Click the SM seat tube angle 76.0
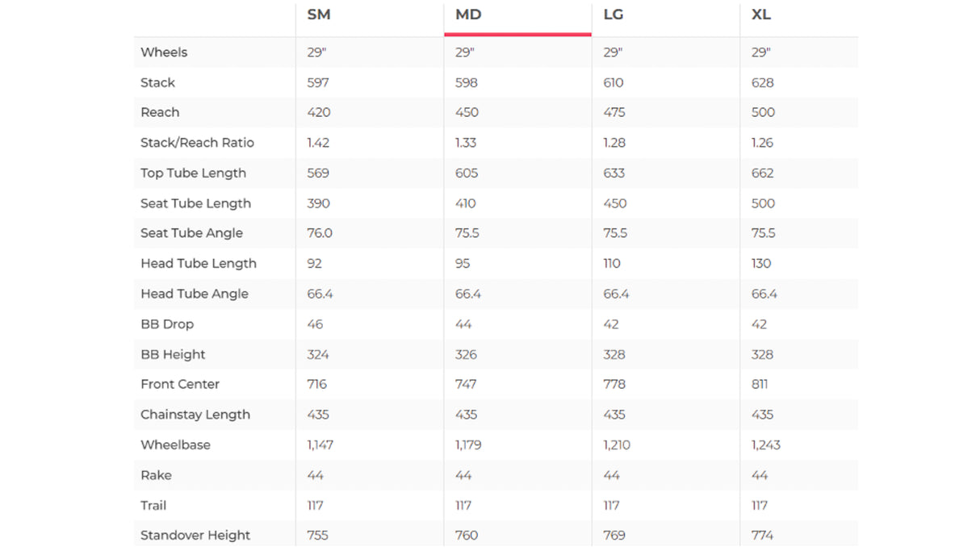The height and width of the screenshot is (551, 980). [x=320, y=233]
